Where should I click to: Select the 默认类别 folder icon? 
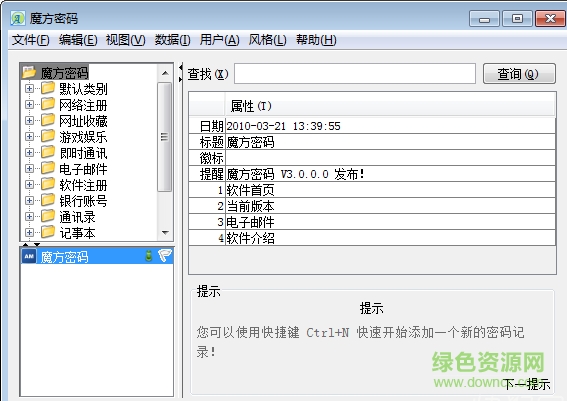click(48, 88)
